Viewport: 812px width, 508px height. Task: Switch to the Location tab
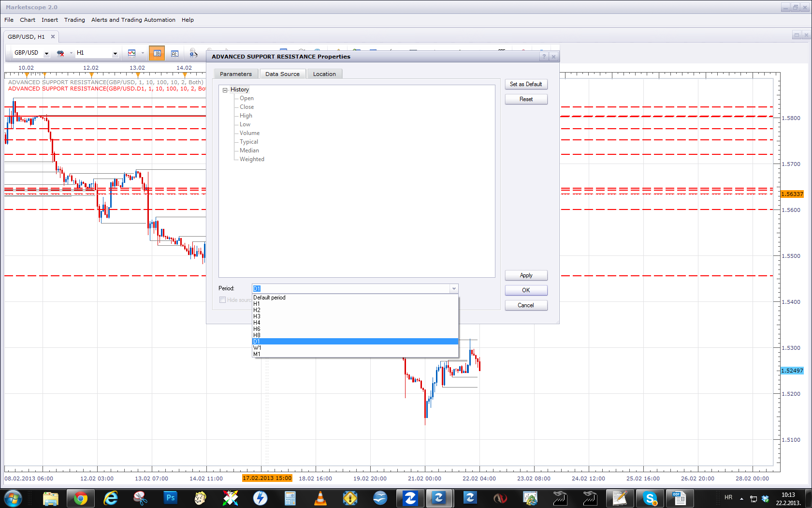pos(324,74)
